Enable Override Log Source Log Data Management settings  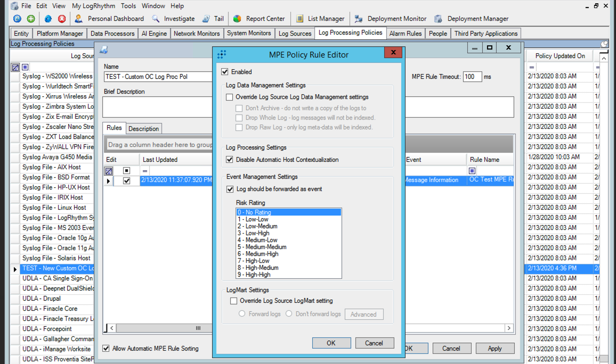tap(230, 97)
